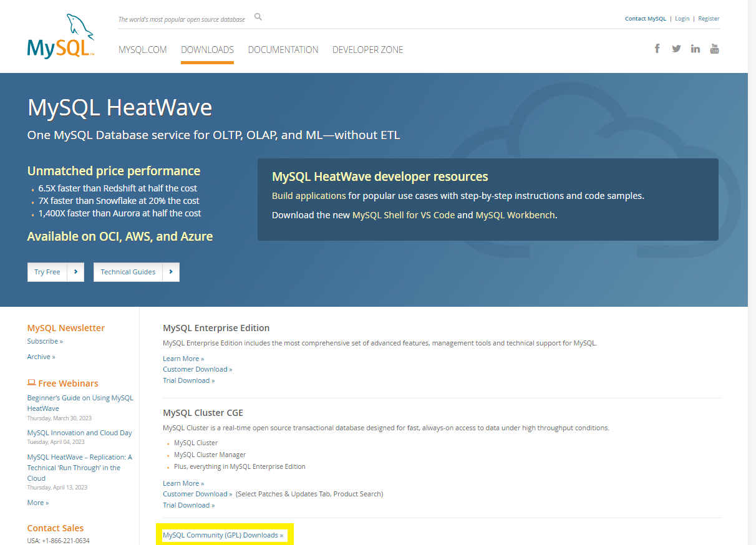Open the MySQL Workbench link
This screenshot has height=545, width=756.
pos(515,215)
